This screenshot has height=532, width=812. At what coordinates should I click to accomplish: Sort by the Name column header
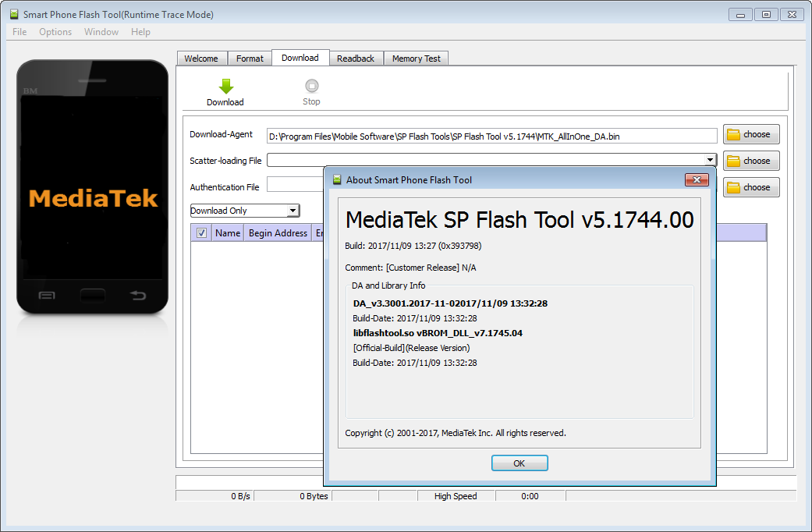(228, 233)
